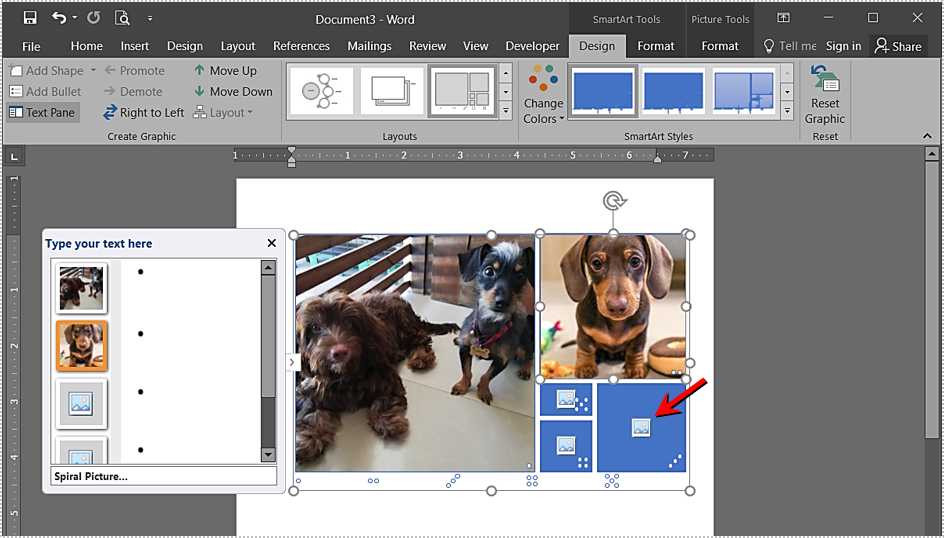Switch to the Mailings tab
This screenshot has width=944, height=538.
point(369,46)
